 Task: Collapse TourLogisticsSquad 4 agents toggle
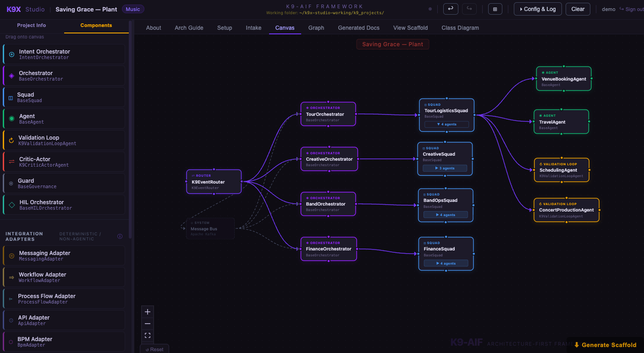(446, 124)
